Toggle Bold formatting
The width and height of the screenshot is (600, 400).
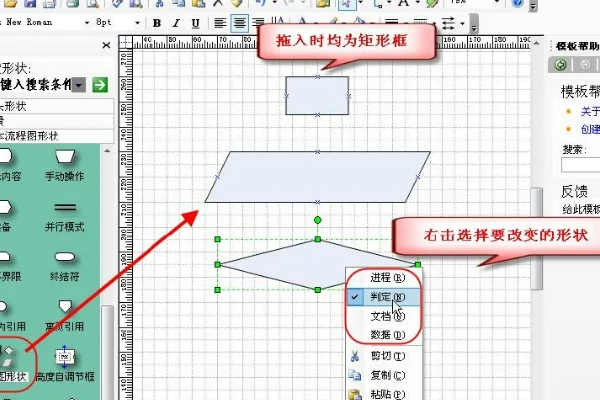157,23
